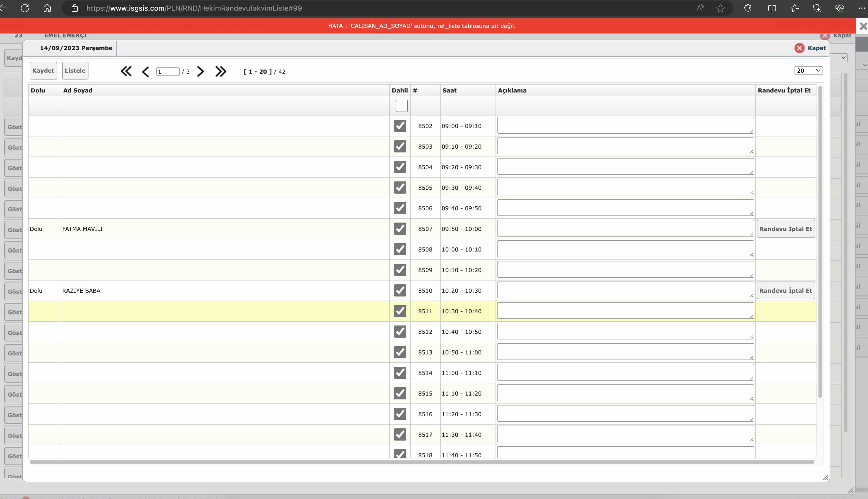Click the Kaydet button
The image size is (868, 499).
coord(43,71)
